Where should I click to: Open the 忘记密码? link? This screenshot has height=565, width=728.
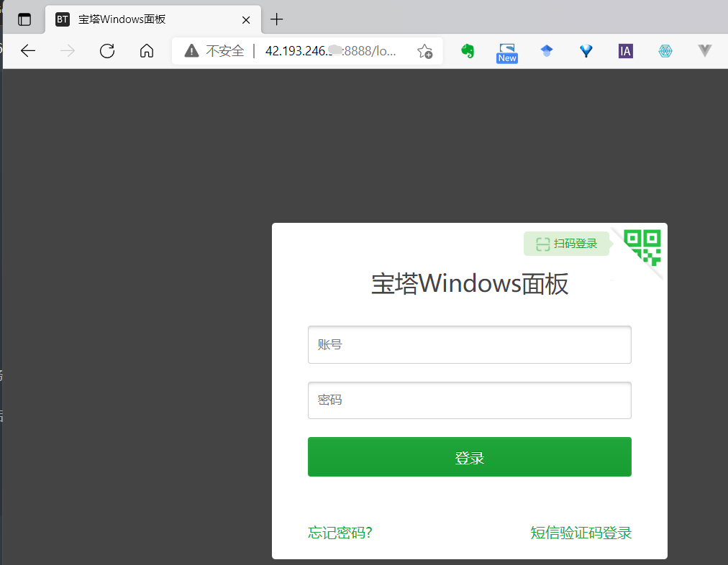(x=340, y=533)
